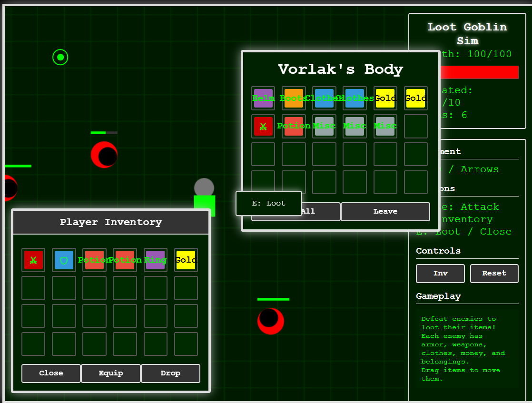Image resolution: width=532 pixels, height=403 pixels.
Task: Click the red health bar in the stats panel
Action: (479, 72)
